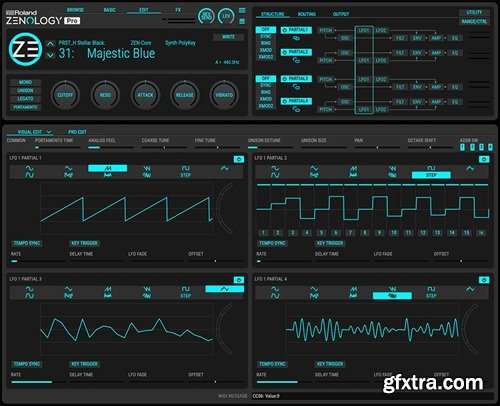Select RING for partials 3-4 structure

click(x=266, y=92)
